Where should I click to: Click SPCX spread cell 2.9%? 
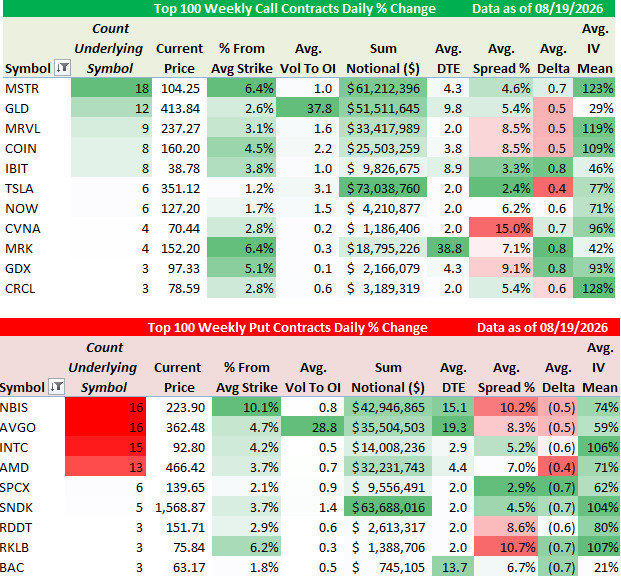506,487
